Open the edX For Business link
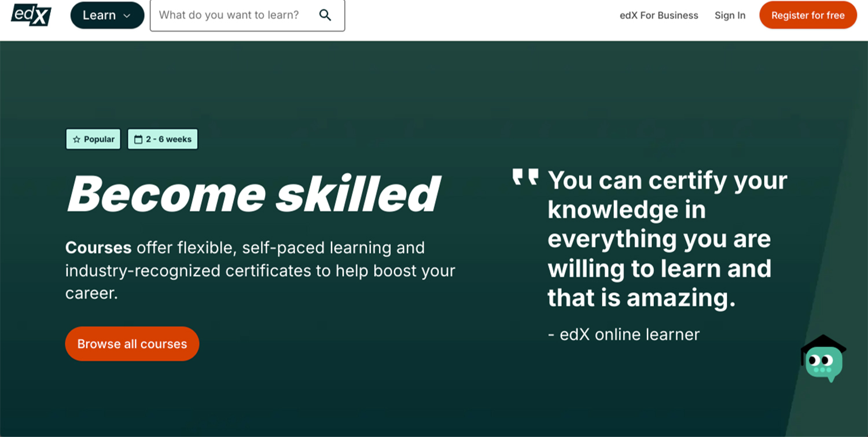This screenshot has height=437, width=868. pyautogui.click(x=659, y=16)
